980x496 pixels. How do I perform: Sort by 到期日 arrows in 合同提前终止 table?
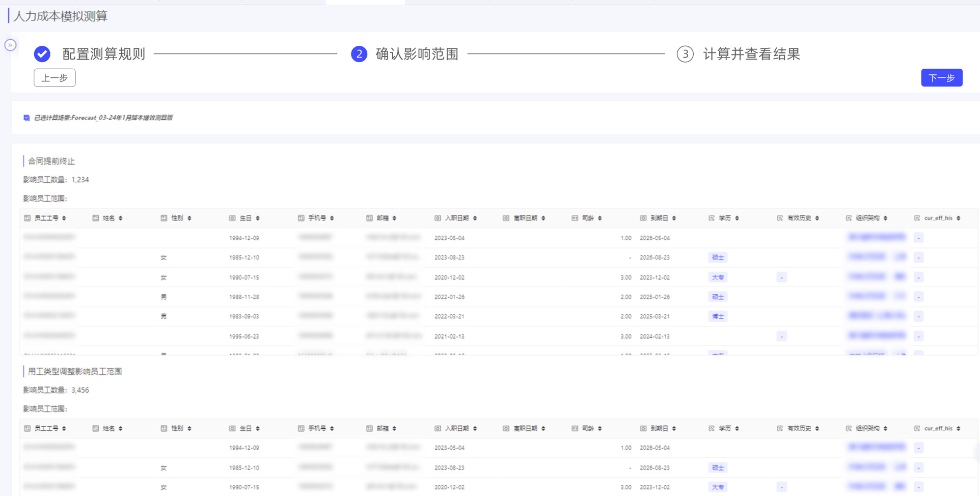tap(674, 218)
